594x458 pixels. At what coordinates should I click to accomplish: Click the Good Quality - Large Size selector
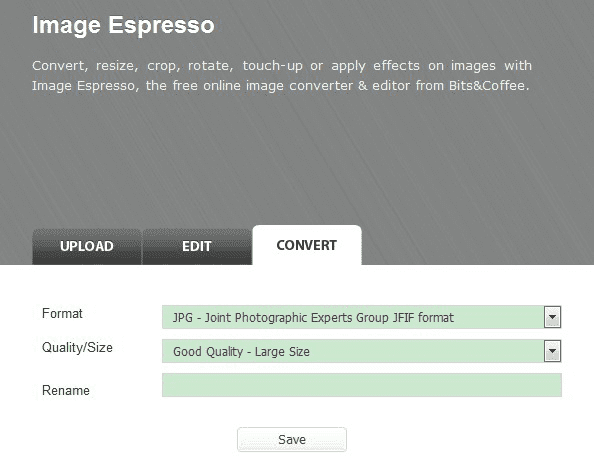click(361, 351)
